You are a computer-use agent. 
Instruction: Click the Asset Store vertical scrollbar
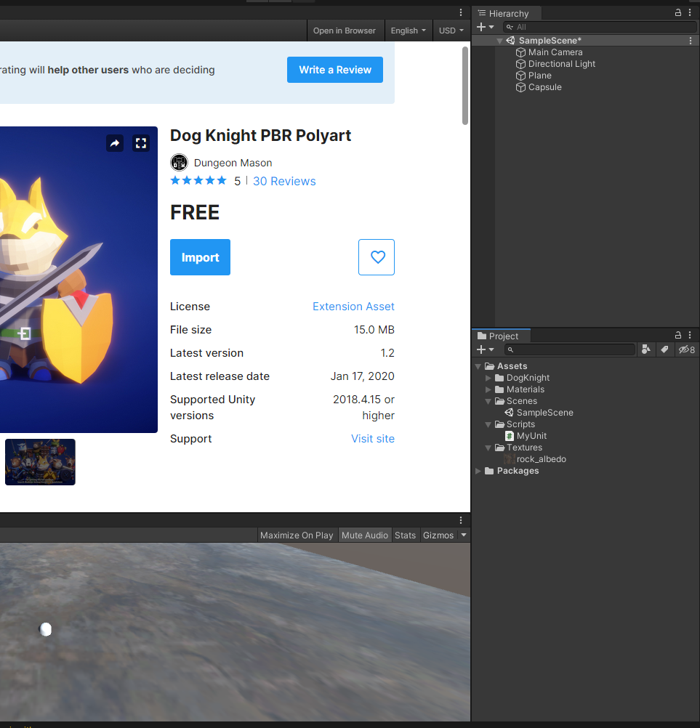465,86
